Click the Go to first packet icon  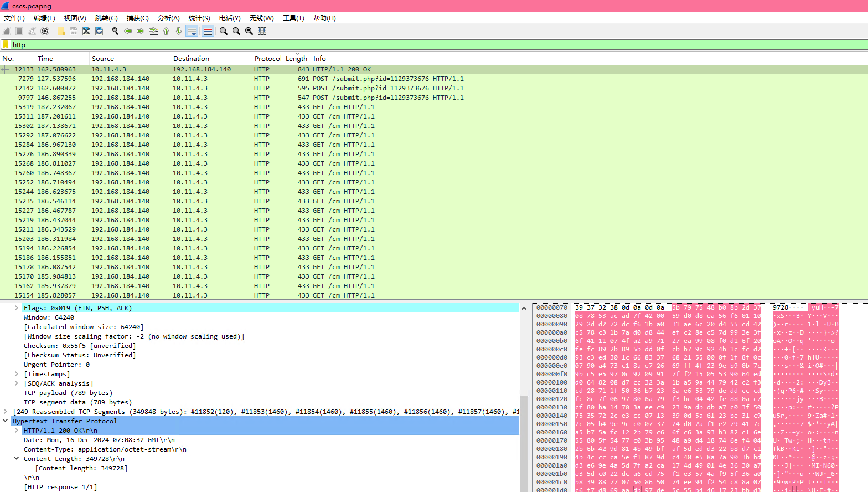click(166, 31)
